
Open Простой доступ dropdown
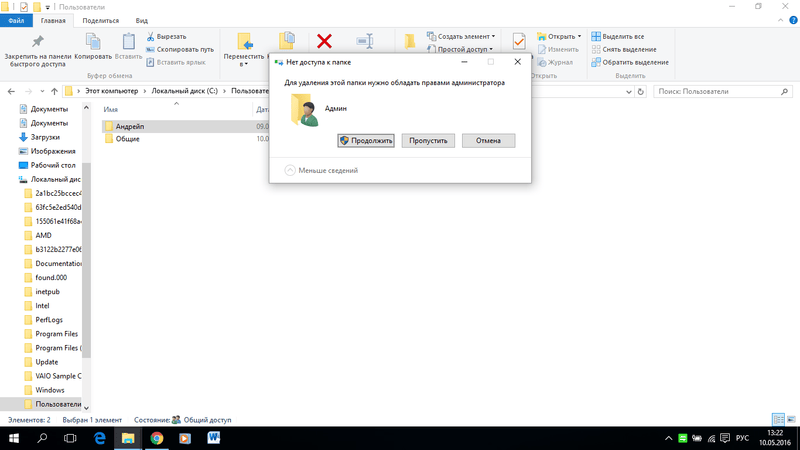pyautogui.click(x=460, y=49)
